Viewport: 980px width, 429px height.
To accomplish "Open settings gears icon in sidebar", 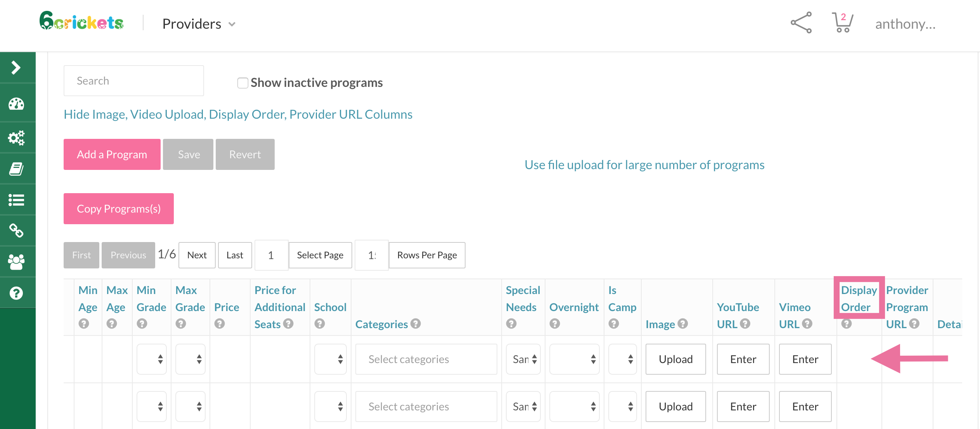I will point(16,138).
